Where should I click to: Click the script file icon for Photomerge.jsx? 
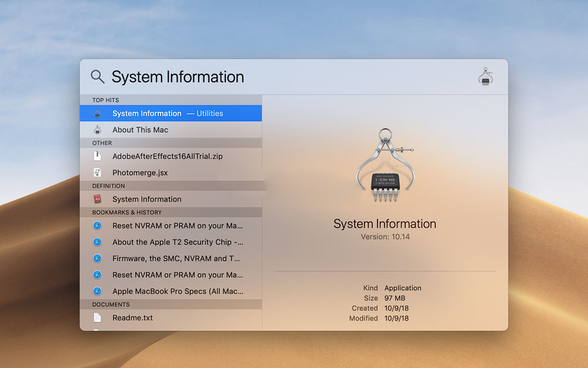(98, 173)
